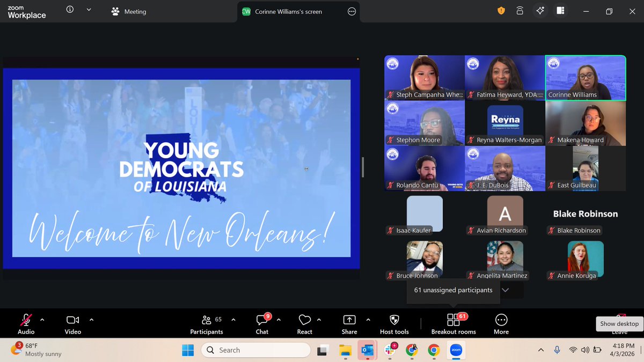The image size is (644, 362).
Task: Open Task View in taskbar
Action: click(x=323, y=350)
